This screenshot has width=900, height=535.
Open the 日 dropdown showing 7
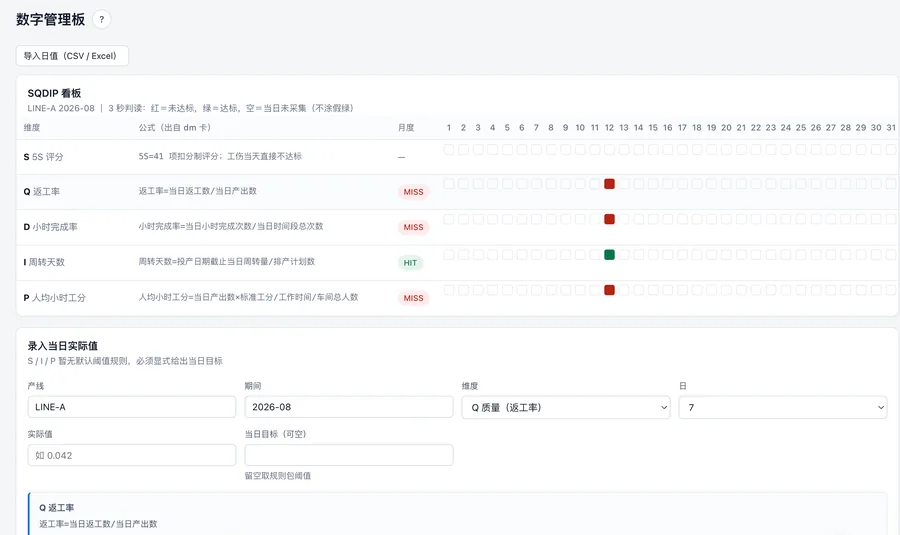783,407
